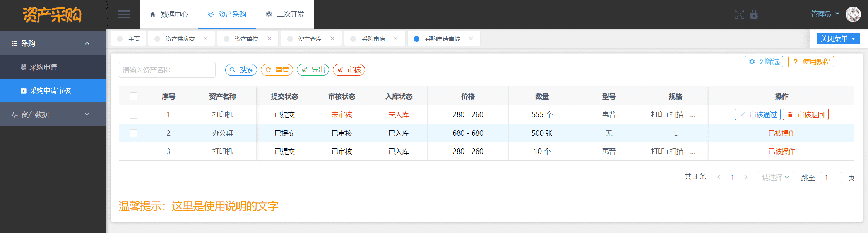Viewport: 868px width, 233px height.
Task: Open the 使用教程 help button
Action: click(x=811, y=62)
